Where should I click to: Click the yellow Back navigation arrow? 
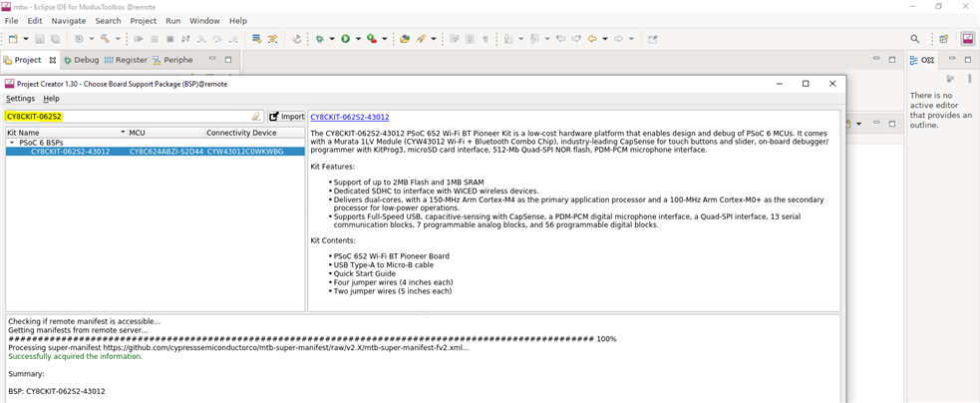click(x=592, y=39)
